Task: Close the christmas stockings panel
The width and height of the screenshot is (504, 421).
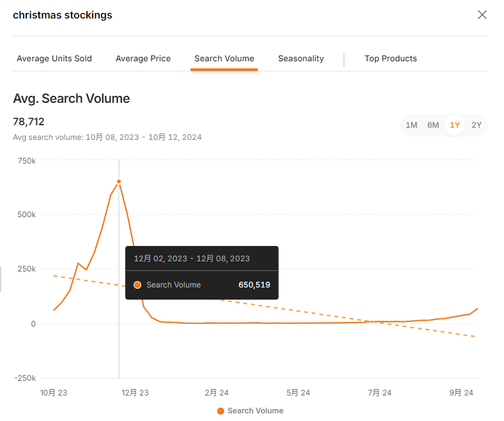Action: coord(482,15)
